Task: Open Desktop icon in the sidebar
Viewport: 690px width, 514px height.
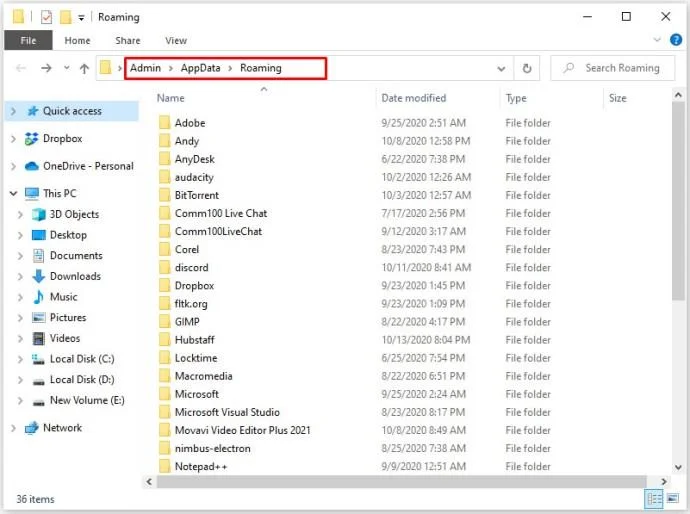Action: click(39, 235)
